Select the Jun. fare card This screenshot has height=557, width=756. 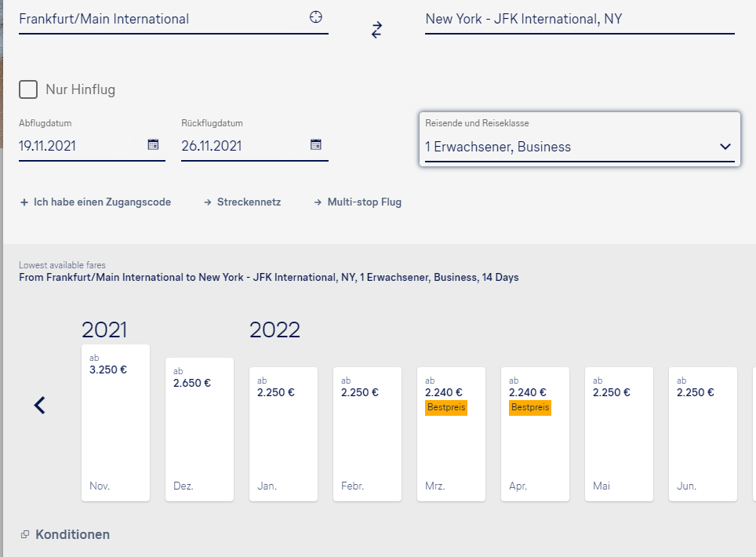pyautogui.click(x=703, y=434)
